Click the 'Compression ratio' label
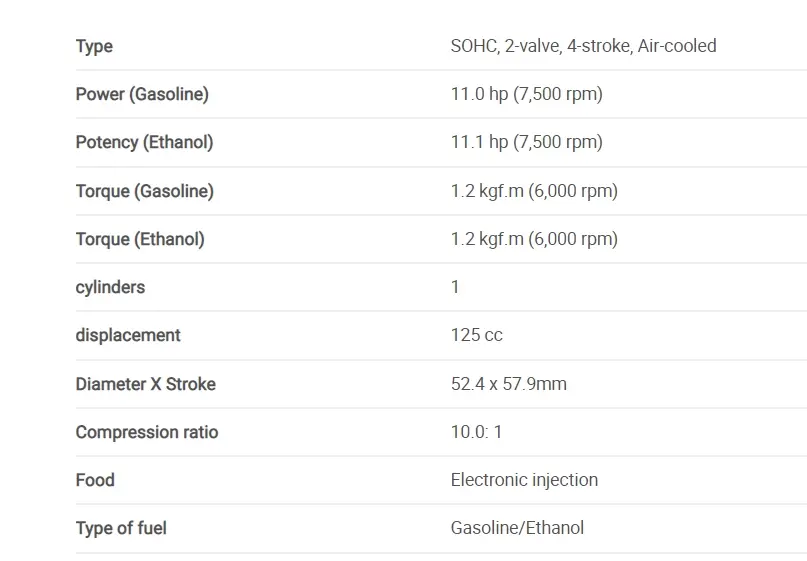Viewport: 807px width, 561px height. 147,432
